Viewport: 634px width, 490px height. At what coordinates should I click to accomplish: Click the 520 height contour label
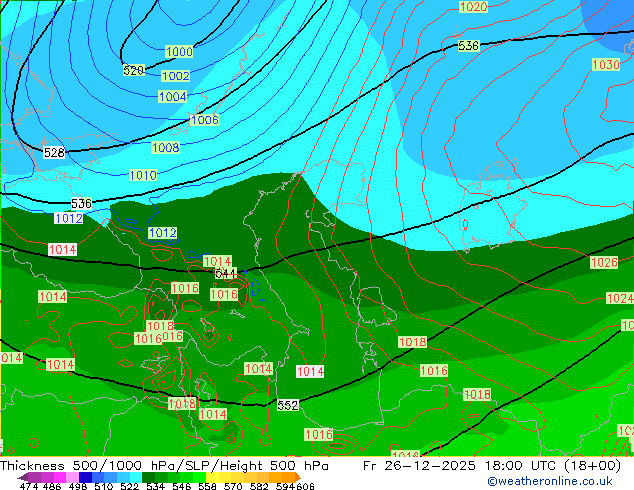[x=133, y=70]
